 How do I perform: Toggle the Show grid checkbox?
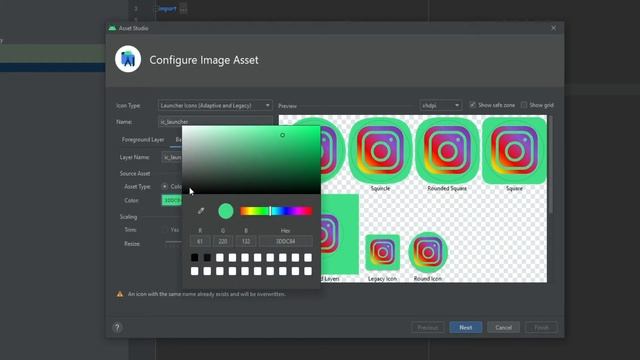click(524, 105)
